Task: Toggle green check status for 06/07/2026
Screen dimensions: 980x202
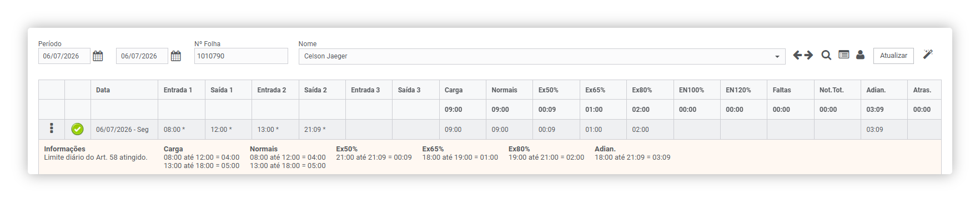Action: (77, 129)
